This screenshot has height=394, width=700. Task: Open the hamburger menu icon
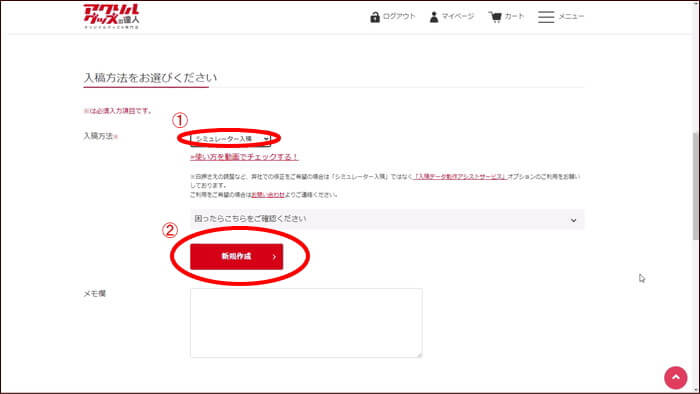pos(546,17)
